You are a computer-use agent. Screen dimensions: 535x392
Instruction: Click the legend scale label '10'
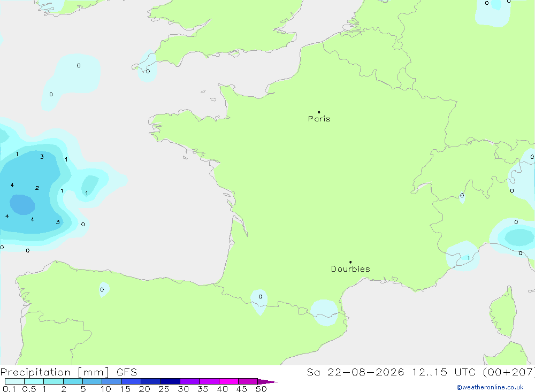(106, 389)
